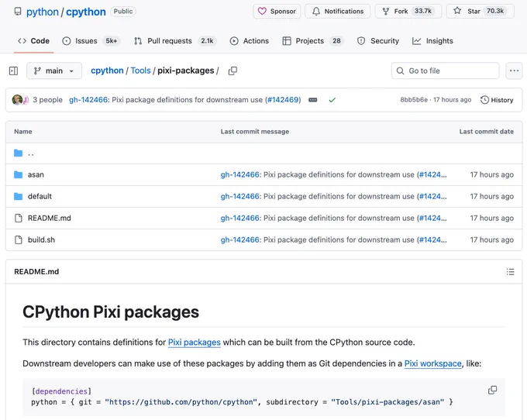Copy the dependencies code block
Image resolution: width=527 pixels, height=420 pixels.
point(492,390)
